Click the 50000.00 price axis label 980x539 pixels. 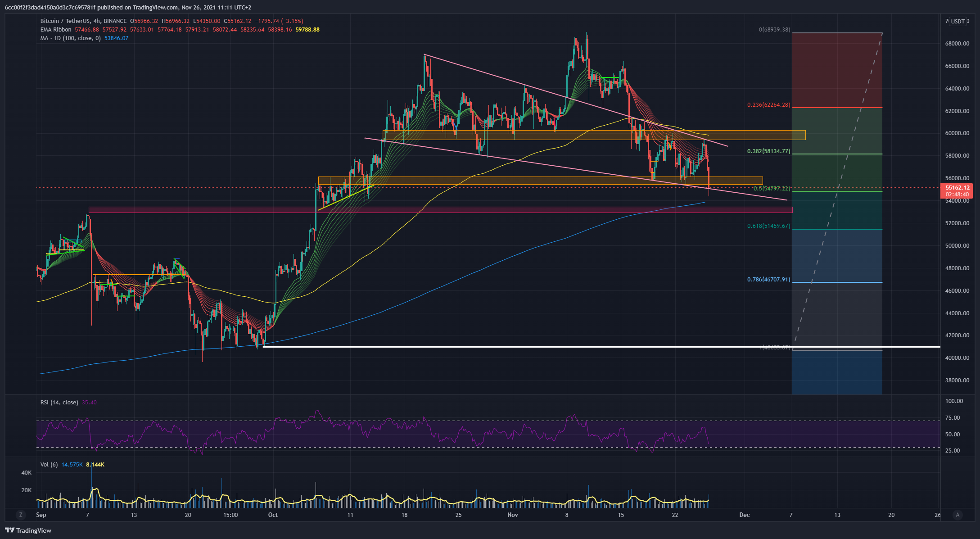957,246
